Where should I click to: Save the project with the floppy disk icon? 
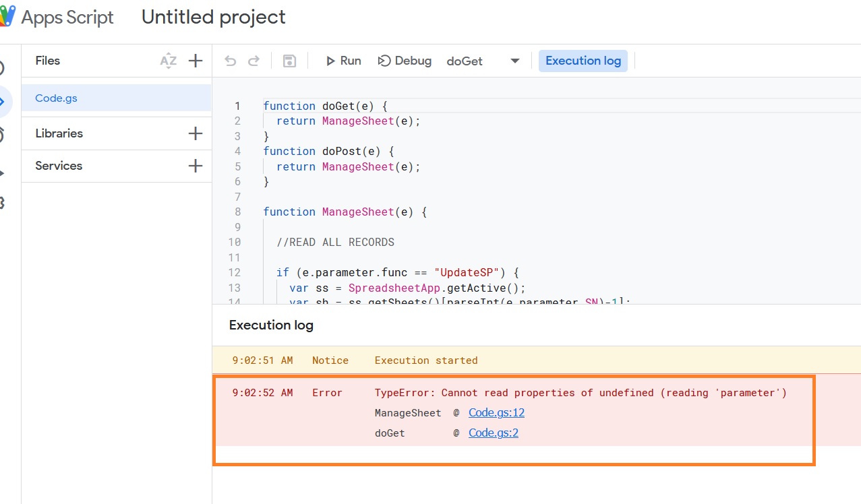289,61
